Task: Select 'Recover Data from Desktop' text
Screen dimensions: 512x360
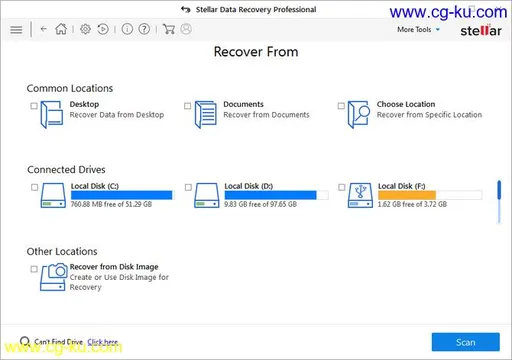Action: click(117, 115)
